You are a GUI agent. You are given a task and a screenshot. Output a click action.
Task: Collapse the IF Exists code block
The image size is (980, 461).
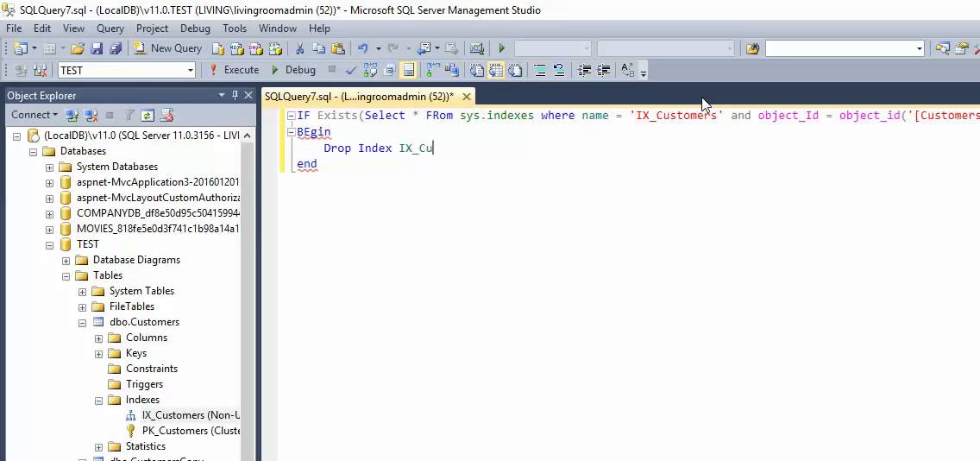coord(291,116)
